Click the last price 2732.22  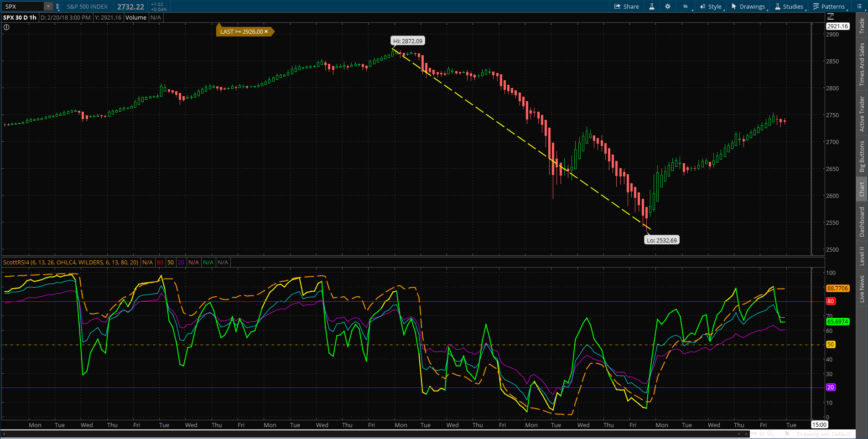130,7
